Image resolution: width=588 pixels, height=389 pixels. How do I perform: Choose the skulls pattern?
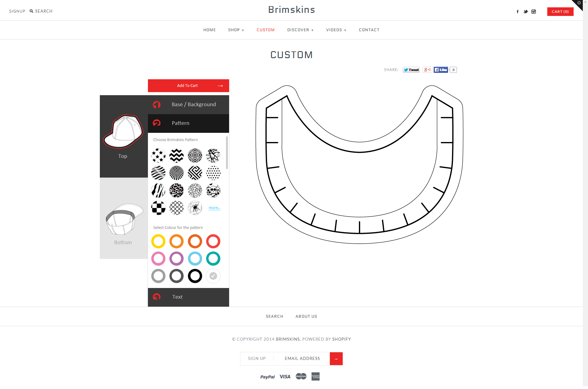coord(213,190)
